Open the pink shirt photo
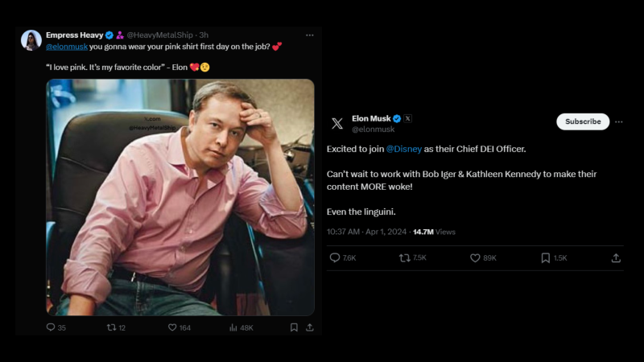Viewport: 644px width, 362px height. (x=180, y=197)
